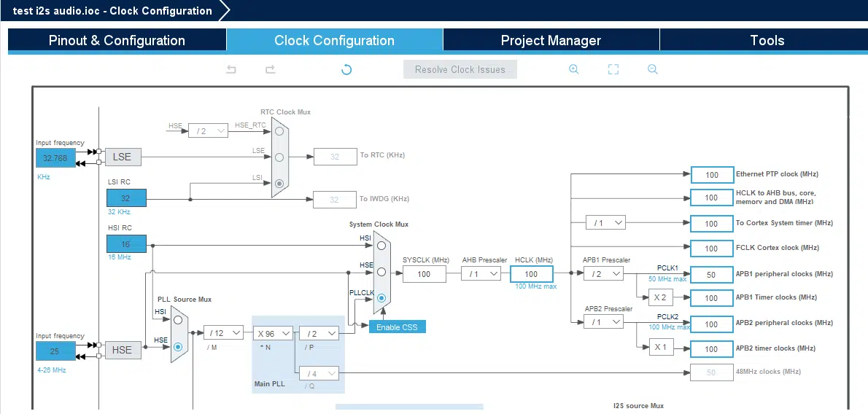
Task: Select HSI in System Clock Mux
Action: (x=381, y=246)
